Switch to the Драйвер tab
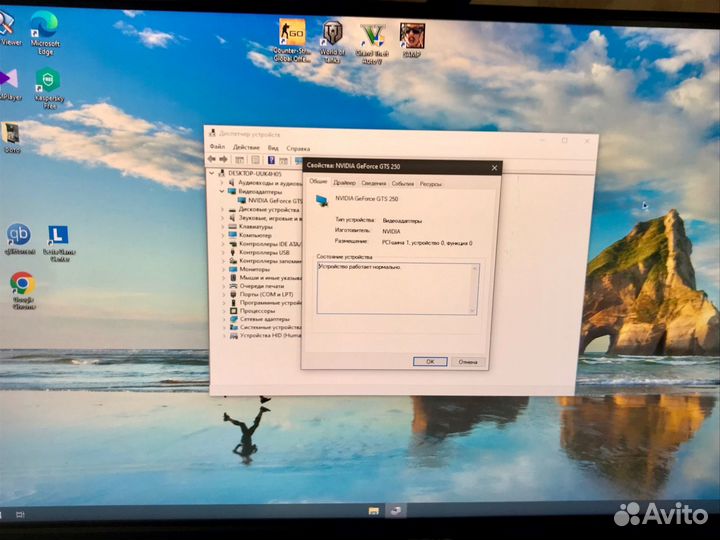 (345, 183)
